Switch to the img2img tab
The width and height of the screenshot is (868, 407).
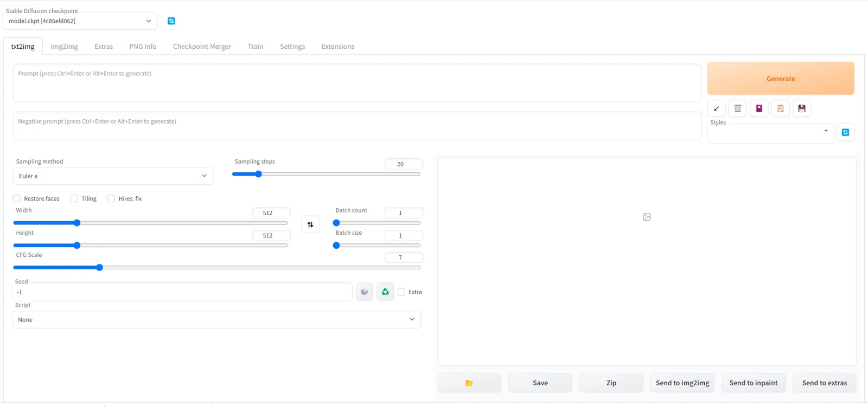coord(65,47)
